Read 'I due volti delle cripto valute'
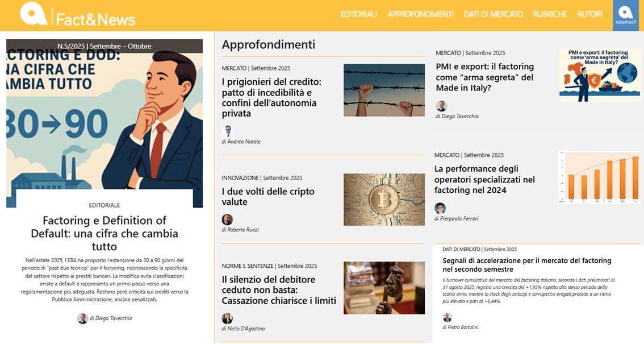The image size is (644, 344). point(267,197)
